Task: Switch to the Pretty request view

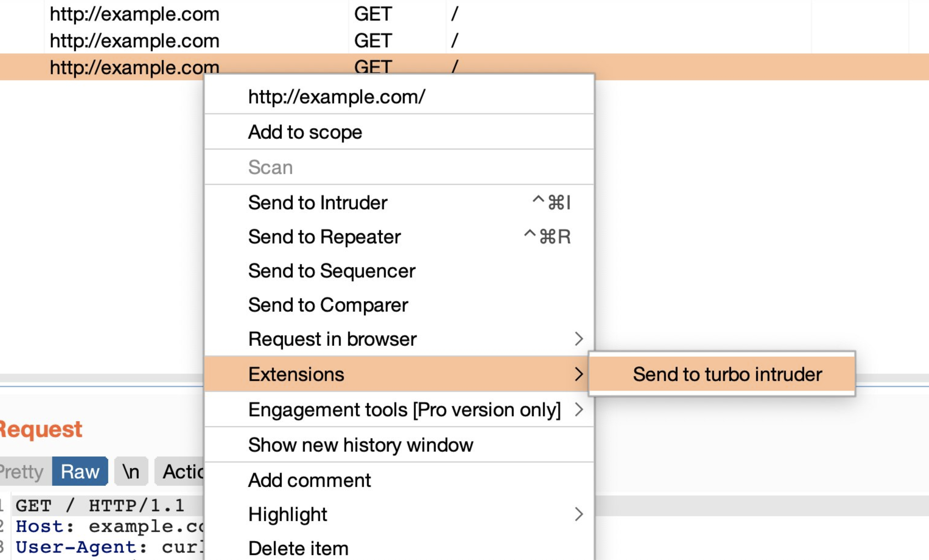Action: pyautogui.click(x=23, y=471)
